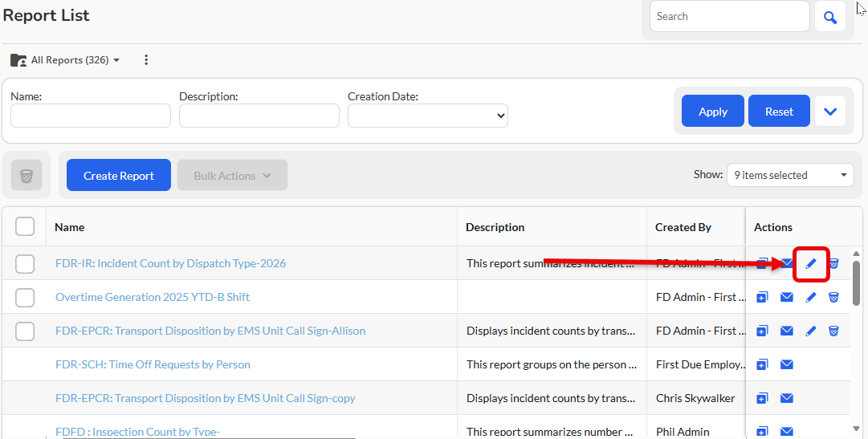Focus the Search input field
This screenshot has height=439, width=868.
pyautogui.click(x=730, y=17)
